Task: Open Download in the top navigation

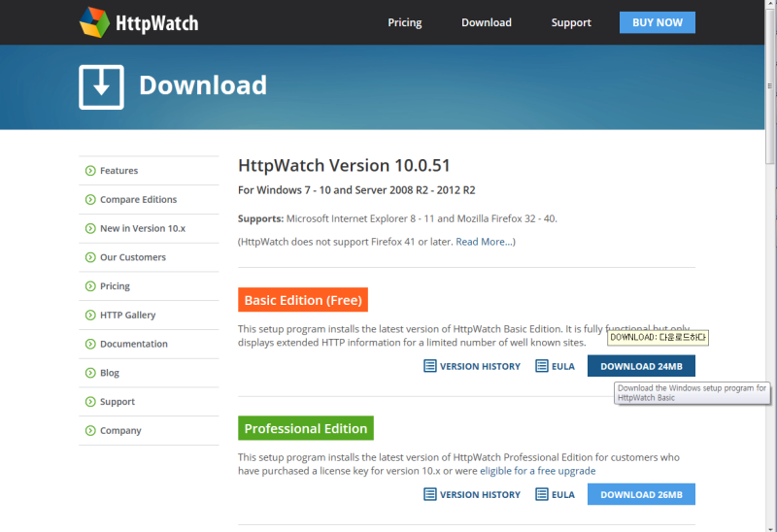Action: point(487,22)
